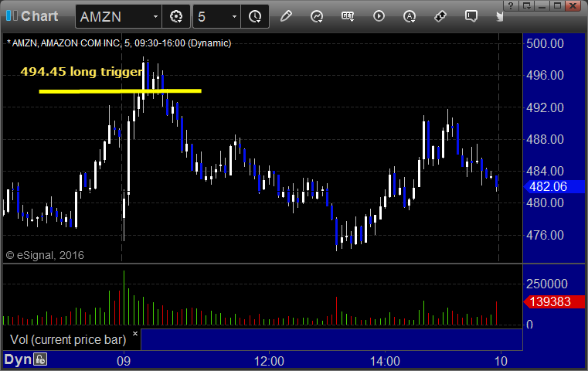This screenshot has height=371, width=588.
Task: Click the Chart window link bars icon
Action: [x=12, y=15]
